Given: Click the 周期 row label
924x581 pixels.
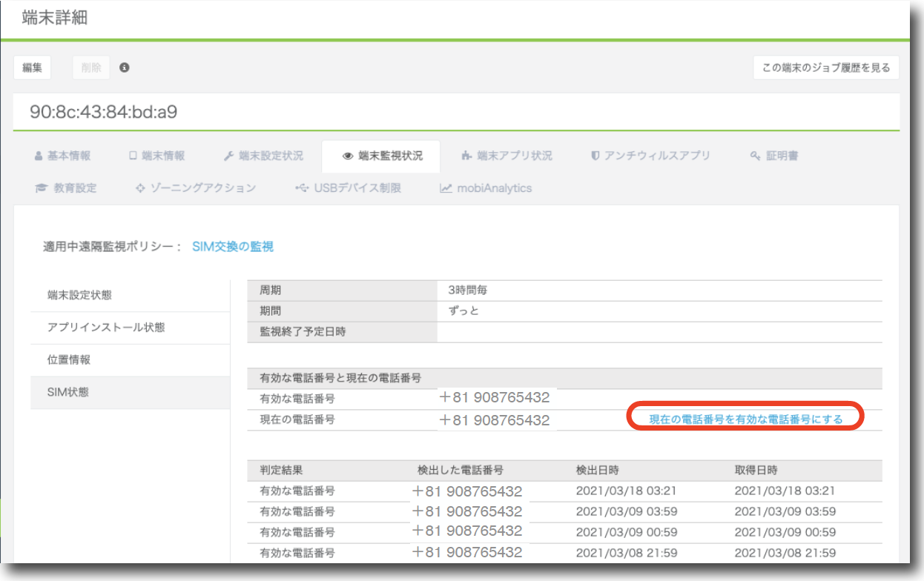Looking at the screenshot, I should pos(270,290).
